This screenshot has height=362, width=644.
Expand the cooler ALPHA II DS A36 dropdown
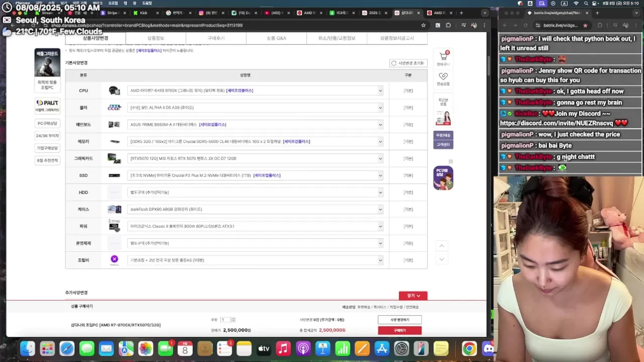coord(255,108)
